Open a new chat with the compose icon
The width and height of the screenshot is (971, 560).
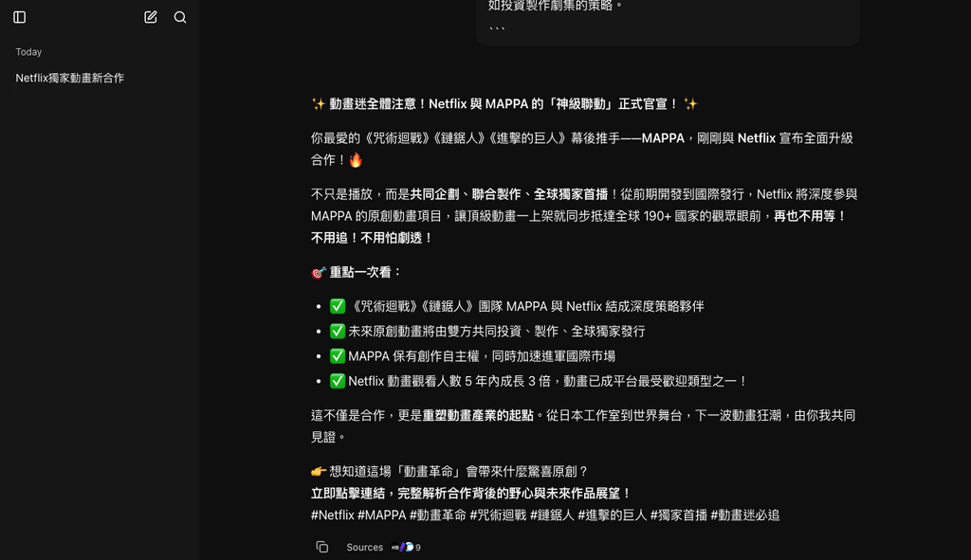coord(150,16)
